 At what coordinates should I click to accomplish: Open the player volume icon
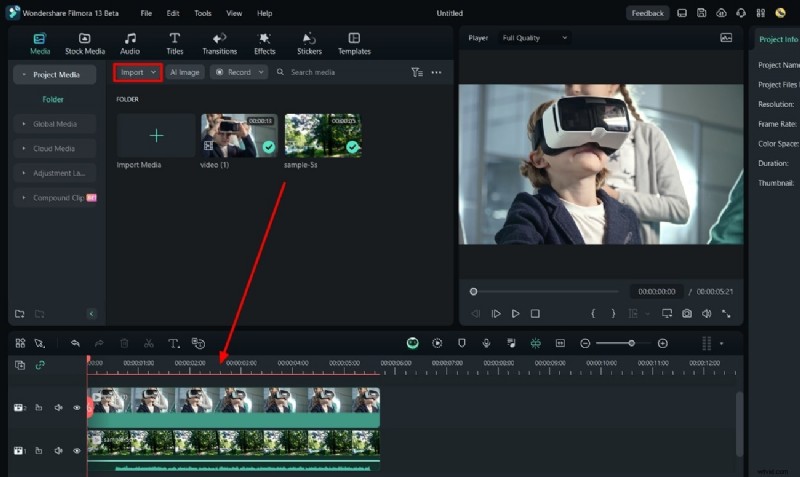pyautogui.click(x=707, y=314)
